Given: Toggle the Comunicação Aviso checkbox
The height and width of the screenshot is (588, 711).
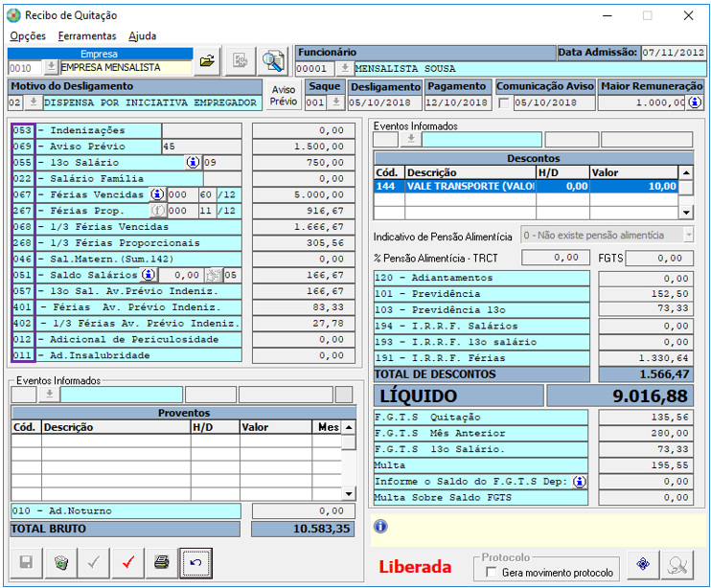Looking at the screenshot, I should click(x=503, y=103).
